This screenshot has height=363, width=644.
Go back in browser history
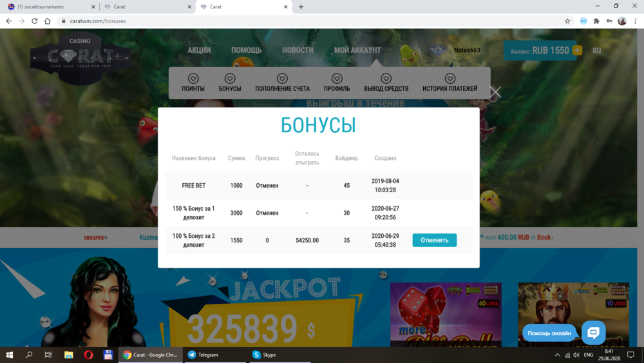(8, 21)
